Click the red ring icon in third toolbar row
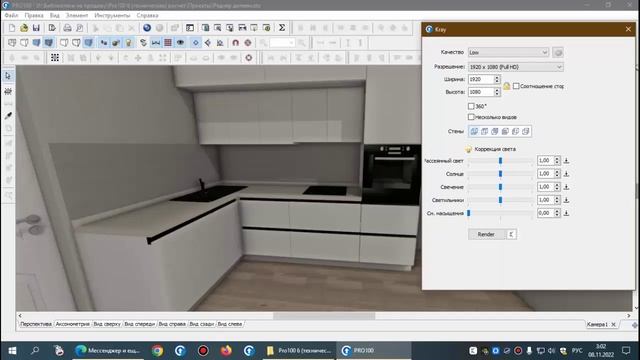This screenshot has height=360, width=640. [x=249, y=58]
